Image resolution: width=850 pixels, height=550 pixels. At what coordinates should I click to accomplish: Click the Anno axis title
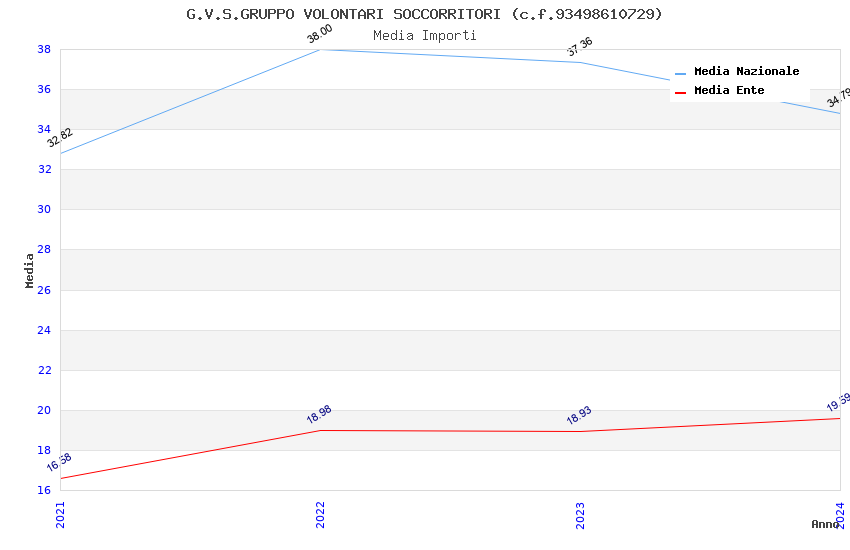[x=825, y=524]
